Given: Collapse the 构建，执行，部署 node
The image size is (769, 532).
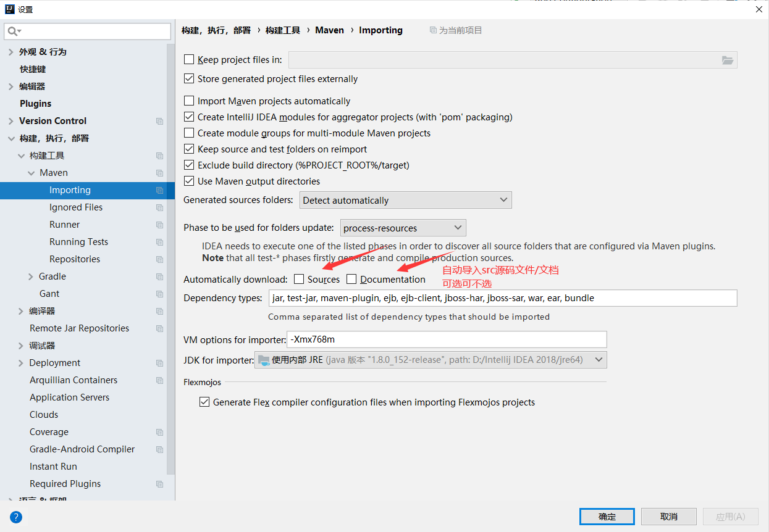Looking at the screenshot, I should 11,138.
